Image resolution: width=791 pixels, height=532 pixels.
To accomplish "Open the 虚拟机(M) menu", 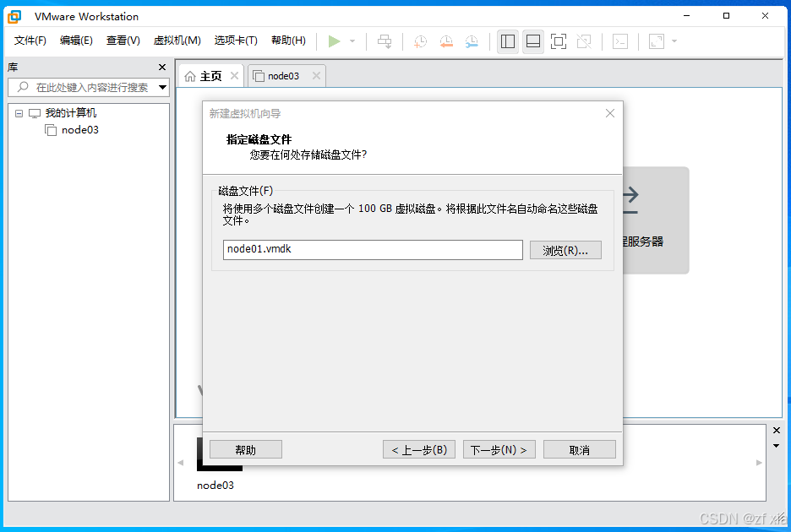I will (x=177, y=41).
